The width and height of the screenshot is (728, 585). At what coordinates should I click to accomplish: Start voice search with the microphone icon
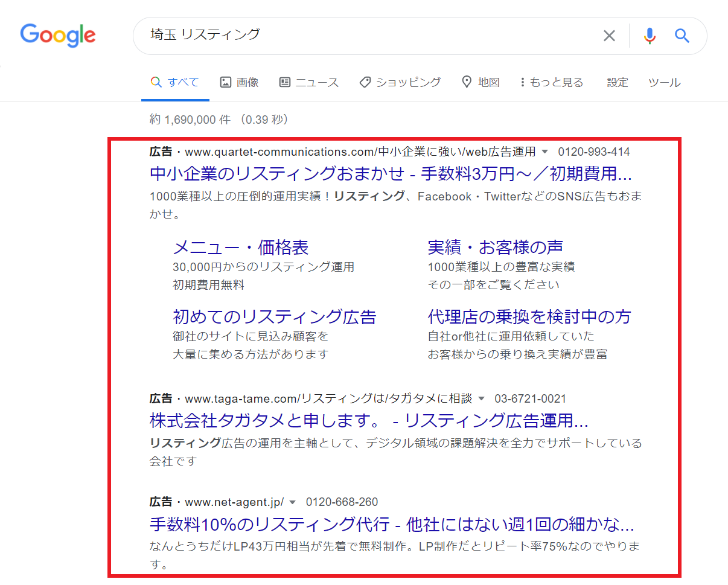[x=650, y=36]
